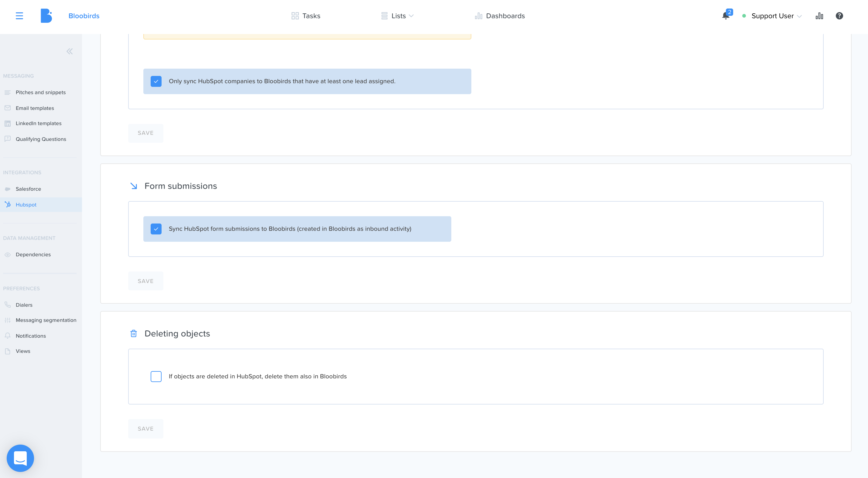Open the hamburger menu
This screenshot has width=868, height=478.
click(19, 16)
